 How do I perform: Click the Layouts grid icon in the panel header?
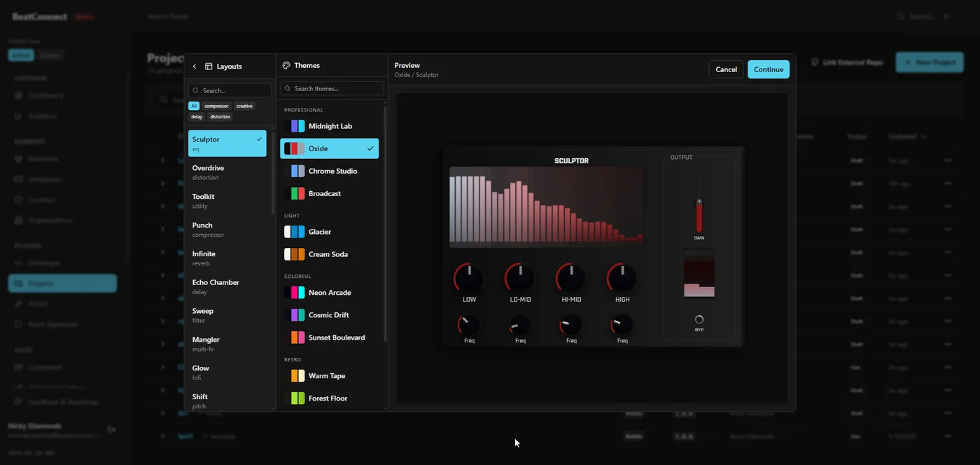coord(209,66)
